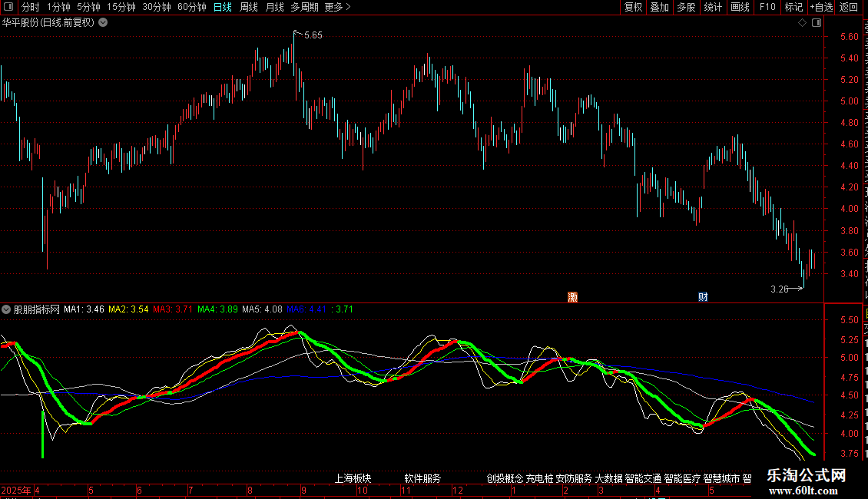The height and width of the screenshot is (499, 868).
Task: Click the 标记 mark button
Action: (793, 7)
